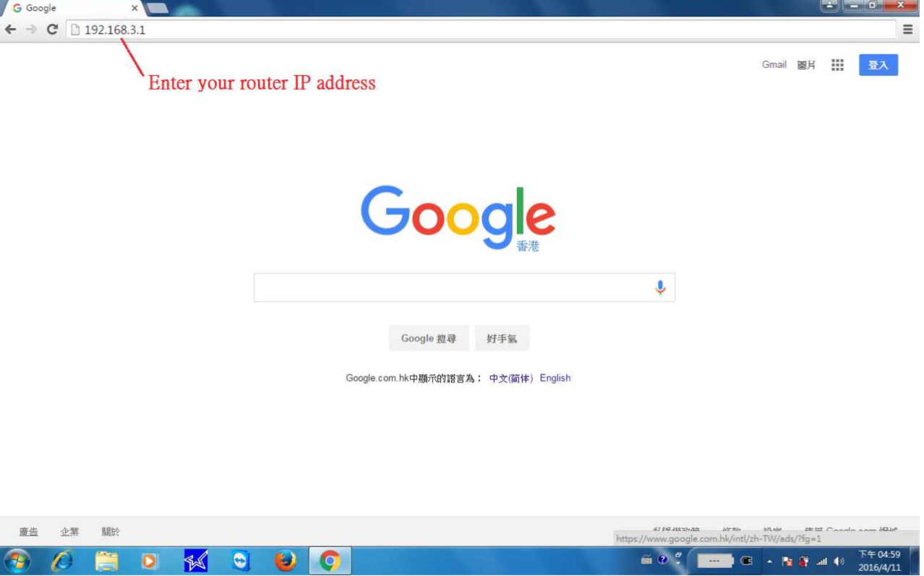Open the 廣告 footer link

[x=29, y=532]
